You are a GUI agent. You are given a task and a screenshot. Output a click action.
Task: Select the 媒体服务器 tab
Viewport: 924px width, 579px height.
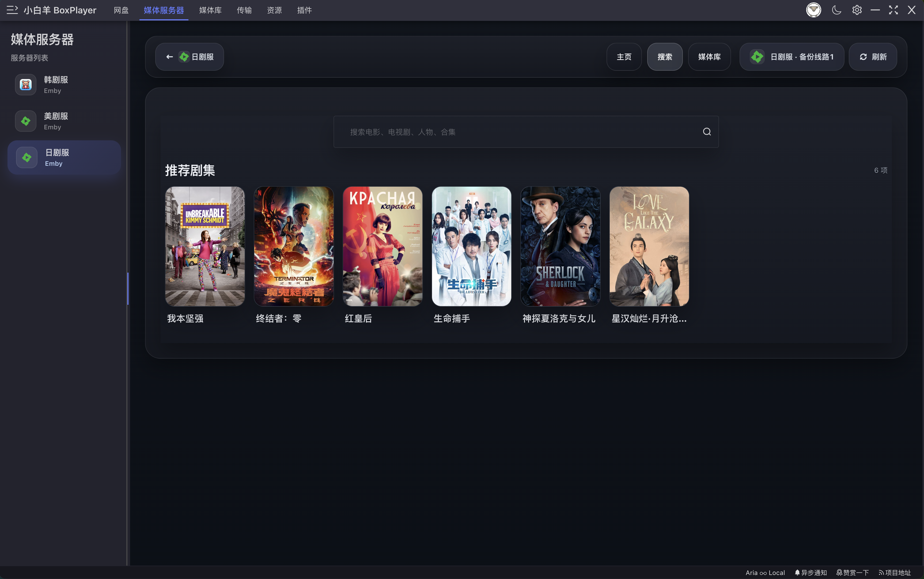pyautogui.click(x=164, y=10)
